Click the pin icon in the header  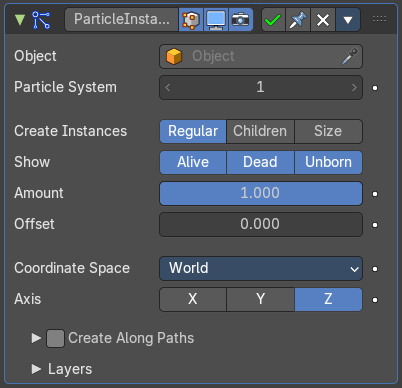[x=298, y=20]
